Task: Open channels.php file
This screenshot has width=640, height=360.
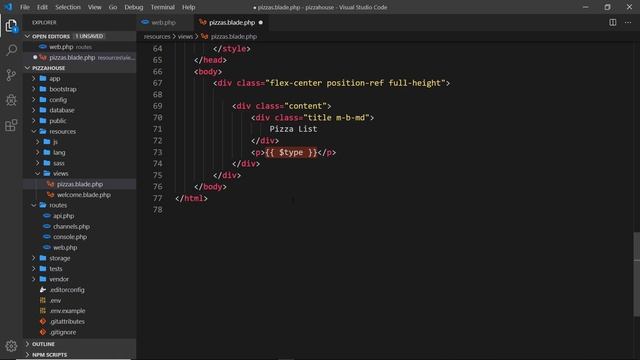Action: click(x=79, y=227)
